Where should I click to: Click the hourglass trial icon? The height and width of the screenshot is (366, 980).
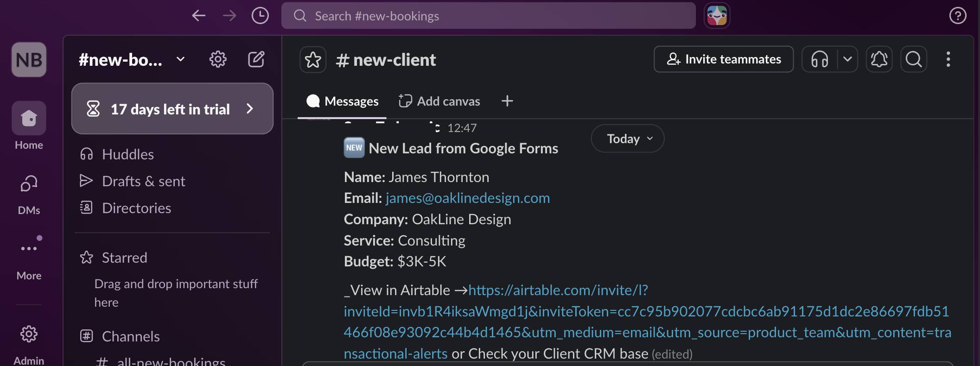93,109
